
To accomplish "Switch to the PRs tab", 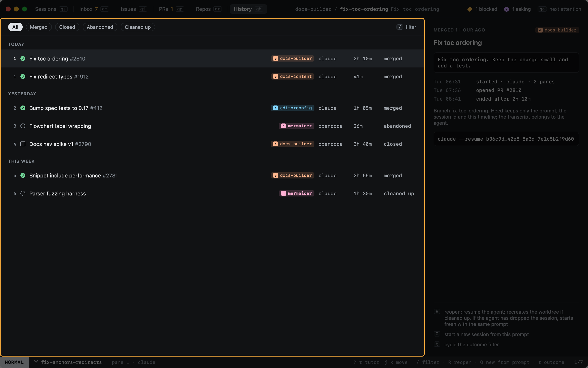I will [x=171, y=9].
